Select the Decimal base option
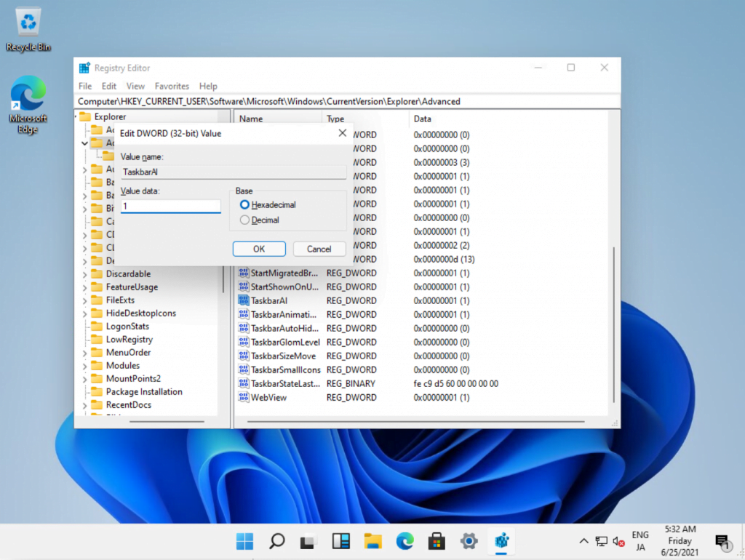The width and height of the screenshot is (745, 560). coord(244,220)
